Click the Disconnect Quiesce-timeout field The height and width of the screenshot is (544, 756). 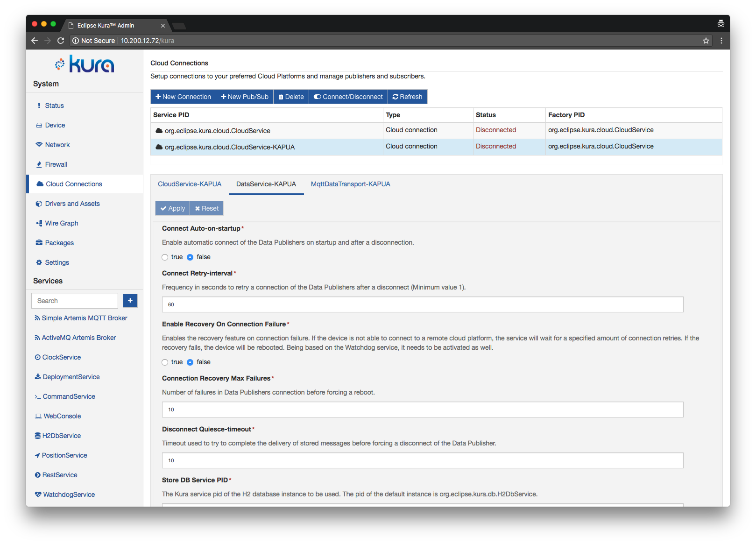pyautogui.click(x=423, y=460)
